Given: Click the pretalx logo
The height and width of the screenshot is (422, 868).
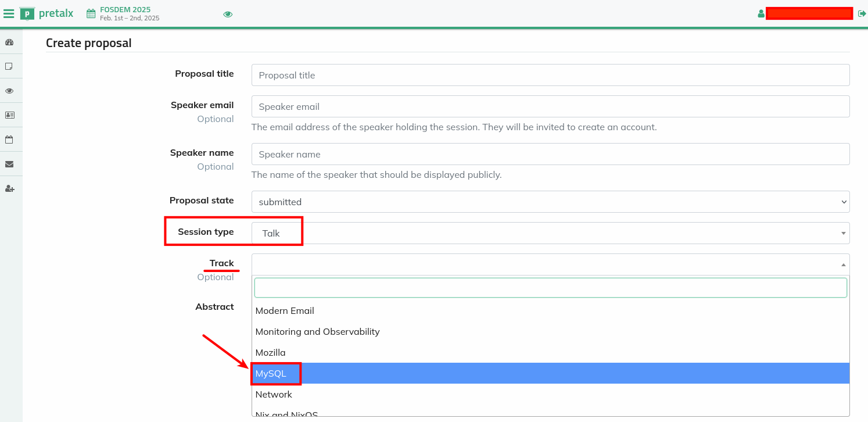Looking at the screenshot, I should pos(46,13).
